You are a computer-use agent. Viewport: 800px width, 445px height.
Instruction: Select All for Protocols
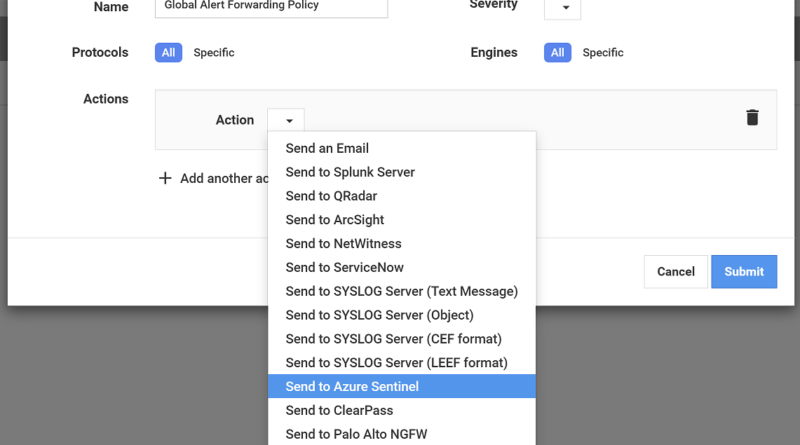coord(168,53)
